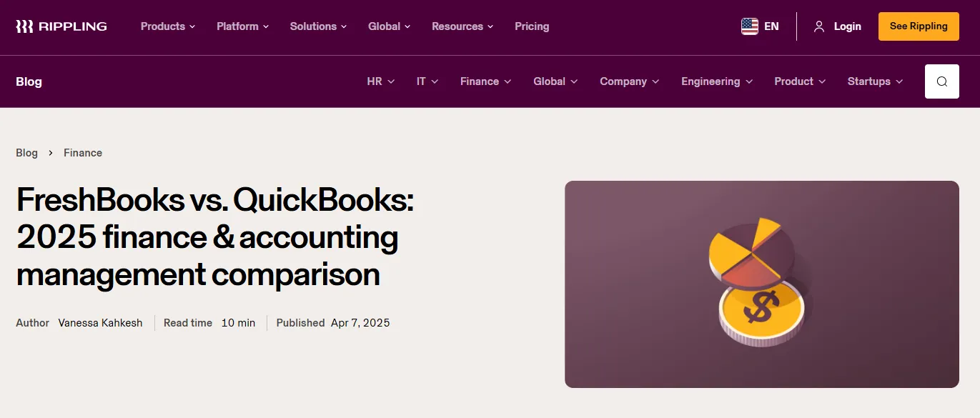Open the Global menu in the top navigation
The image size is (980, 418).
click(390, 26)
